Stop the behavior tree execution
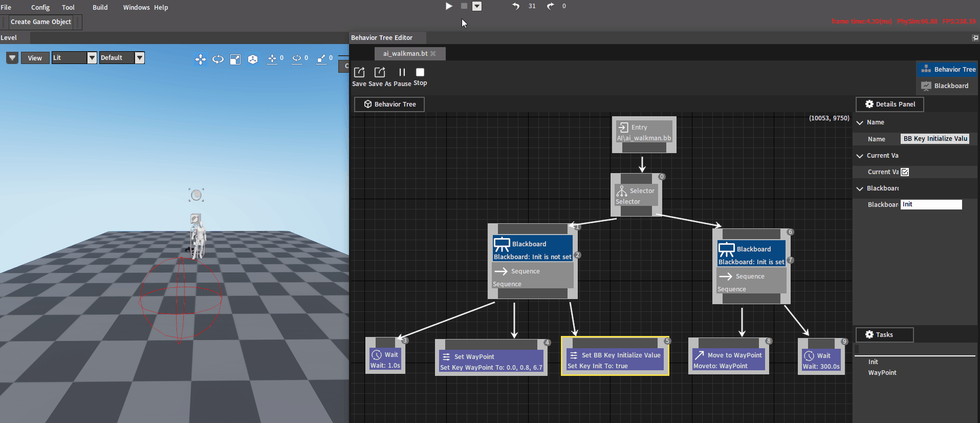The image size is (980, 423). (x=420, y=72)
